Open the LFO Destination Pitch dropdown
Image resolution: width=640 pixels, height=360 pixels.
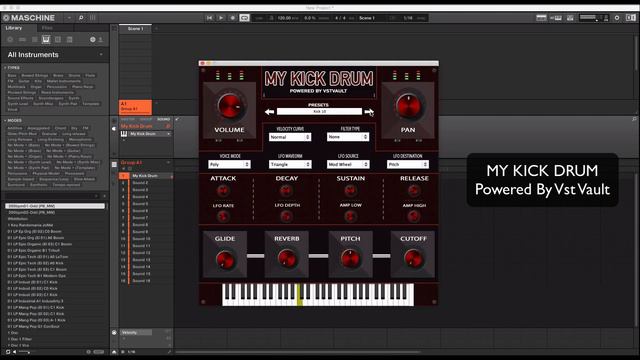pyautogui.click(x=408, y=164)
